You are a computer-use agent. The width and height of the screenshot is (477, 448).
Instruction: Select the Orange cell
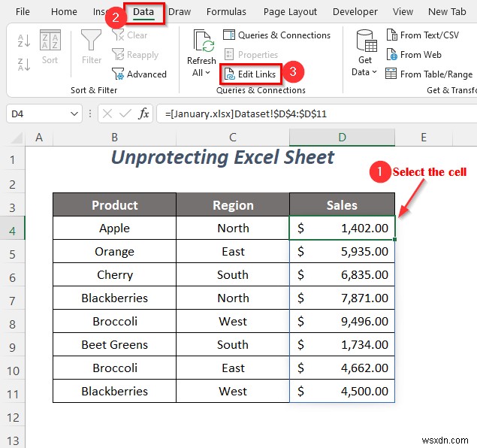(x=115, y=251)
